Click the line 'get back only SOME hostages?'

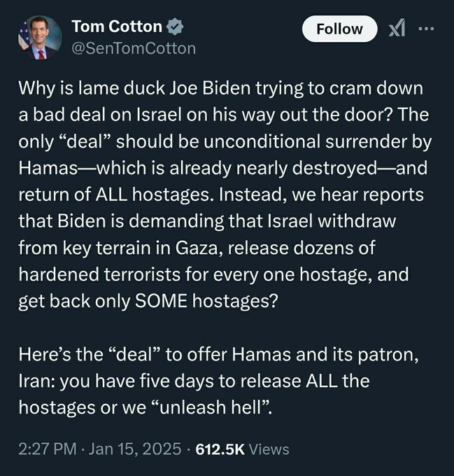pyautogui.click(x=148, y=301)
